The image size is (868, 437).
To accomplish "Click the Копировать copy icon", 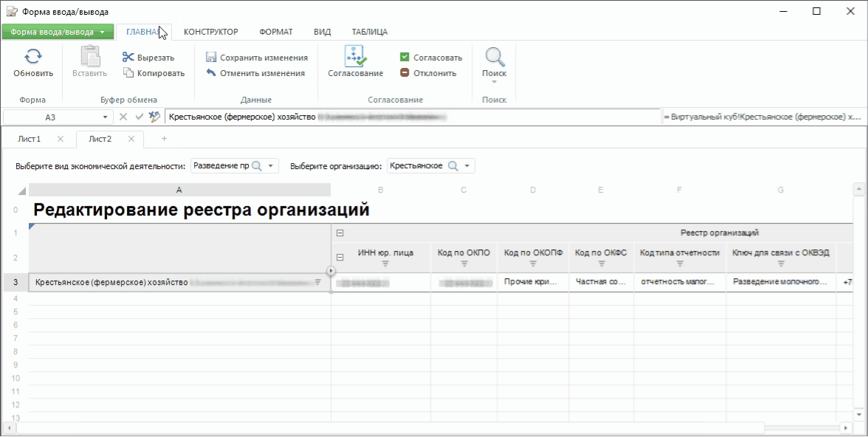I will point(128,73).
